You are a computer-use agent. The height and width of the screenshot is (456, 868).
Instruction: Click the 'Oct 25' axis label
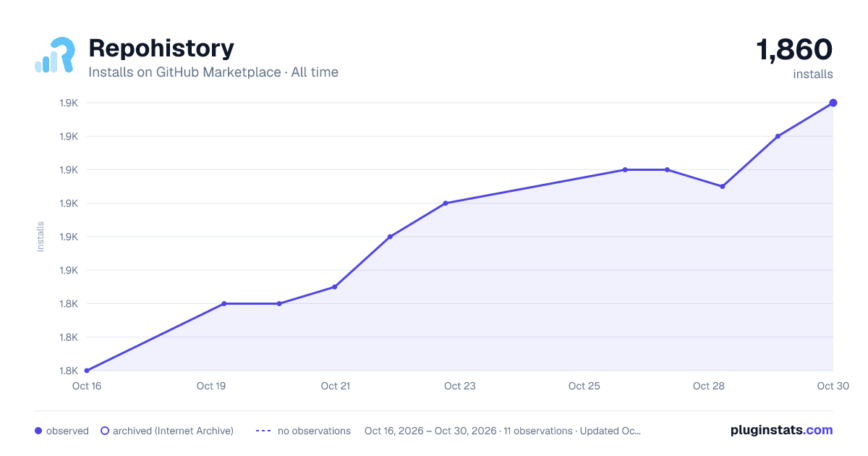coord(584,387)
